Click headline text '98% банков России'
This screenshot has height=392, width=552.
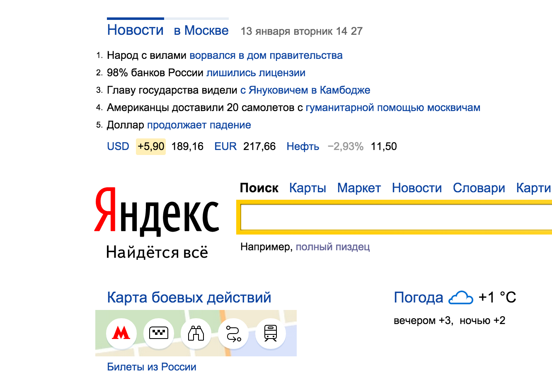pyautogui.click(x=155, y=73)
